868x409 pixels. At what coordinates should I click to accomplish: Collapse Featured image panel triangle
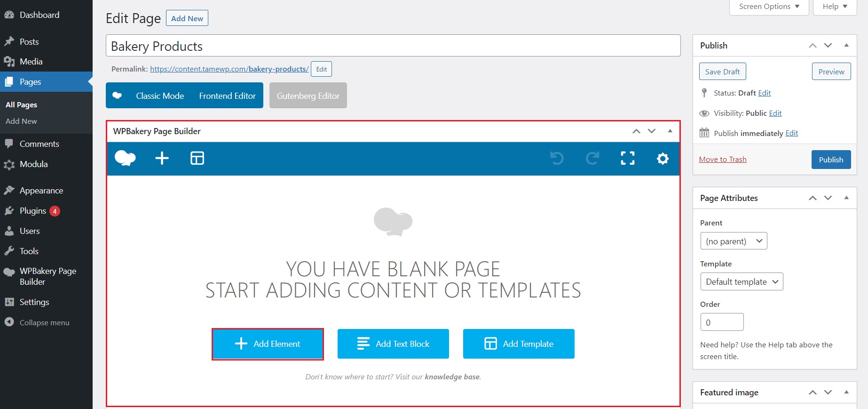click(846, 392)
